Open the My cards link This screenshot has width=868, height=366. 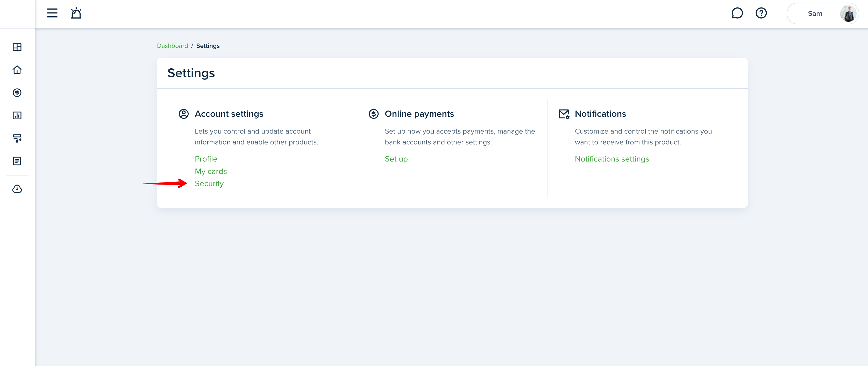point(211,171)
